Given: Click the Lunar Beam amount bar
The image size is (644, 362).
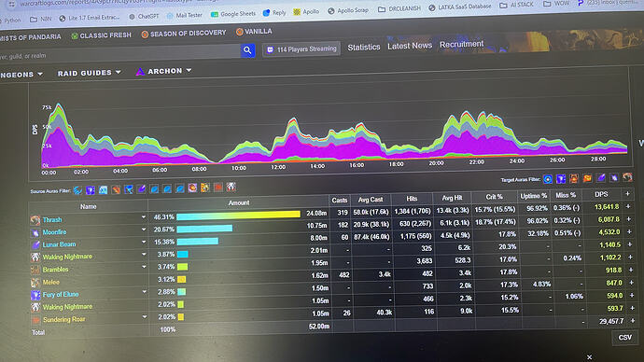Looking at the screenshot, I should [x=198, y=241].
